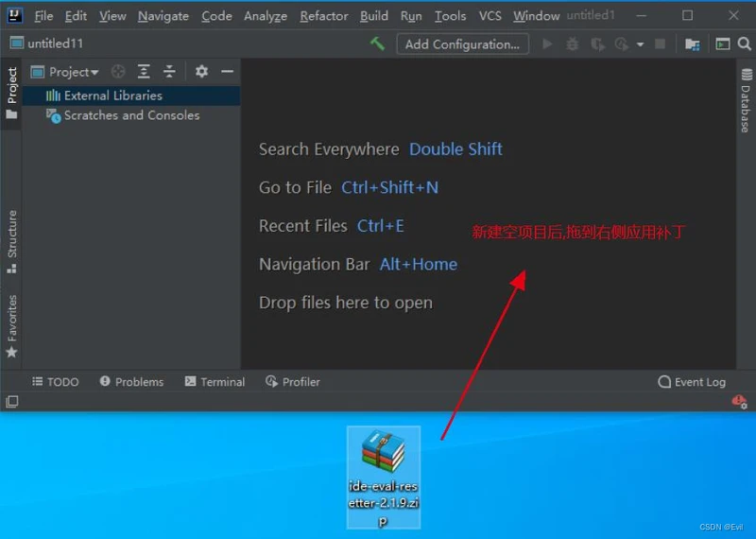Open the Analyze menu
This screenshot has width=756, height=539.
click(x=266, y=16)
